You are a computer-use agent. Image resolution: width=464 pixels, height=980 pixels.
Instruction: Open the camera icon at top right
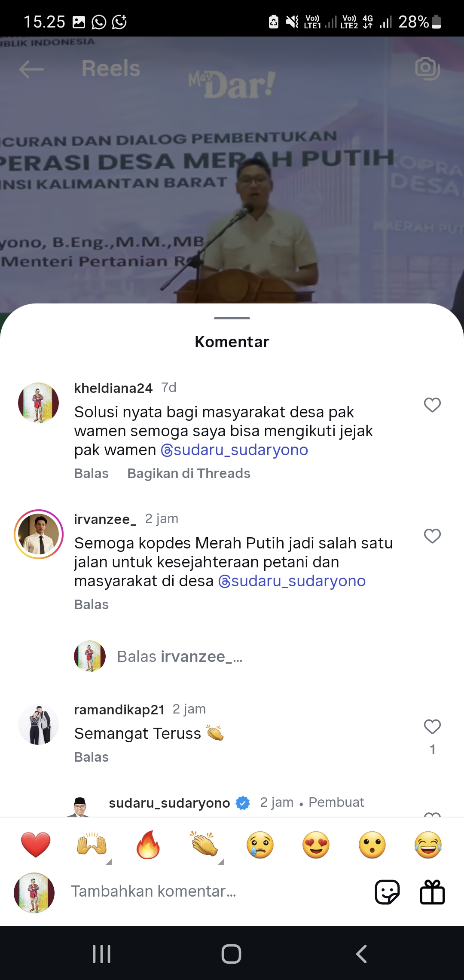(x=427, y=68)
